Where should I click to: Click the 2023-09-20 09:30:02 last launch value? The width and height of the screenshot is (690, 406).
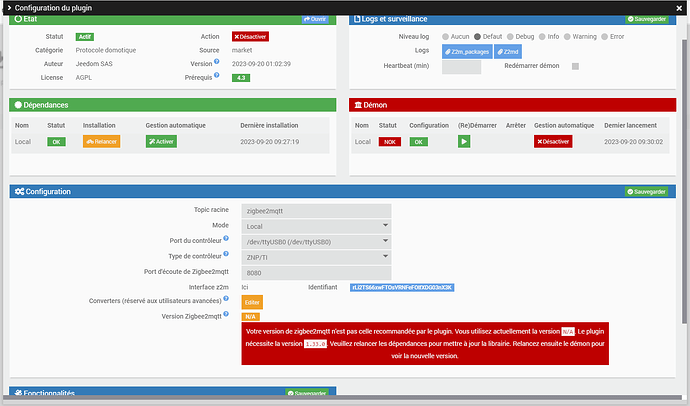[633, 142]
